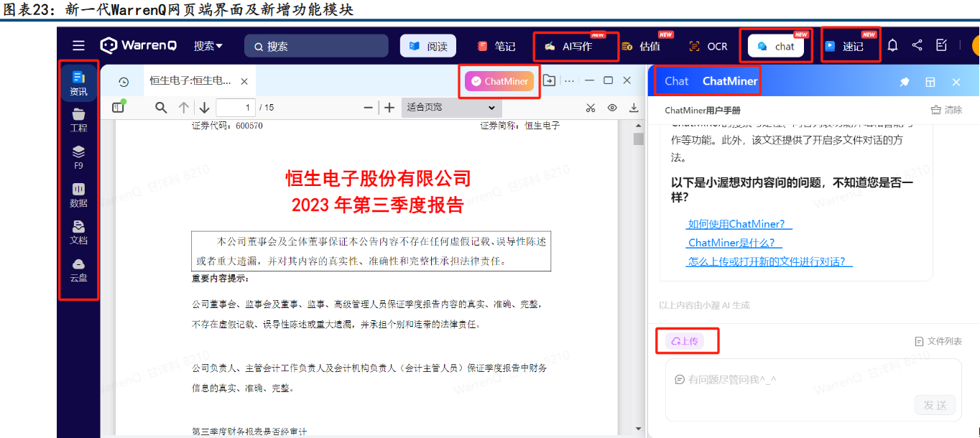The height and width of the screenshot is (438, 980).
Task: Pin the chat panel with pin icon
Action: pos(905,82)
